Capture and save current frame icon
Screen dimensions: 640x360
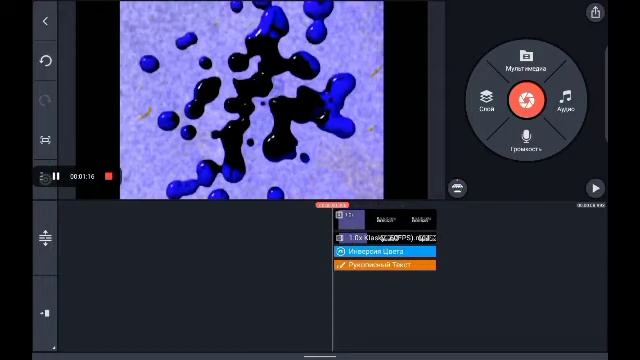click(45, 140)
